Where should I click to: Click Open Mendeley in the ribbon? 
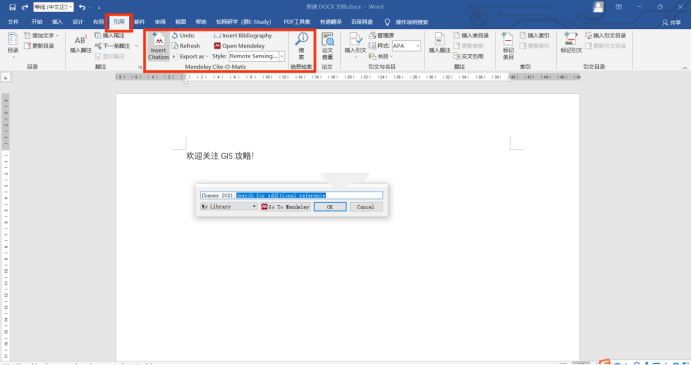click(239, 46)
